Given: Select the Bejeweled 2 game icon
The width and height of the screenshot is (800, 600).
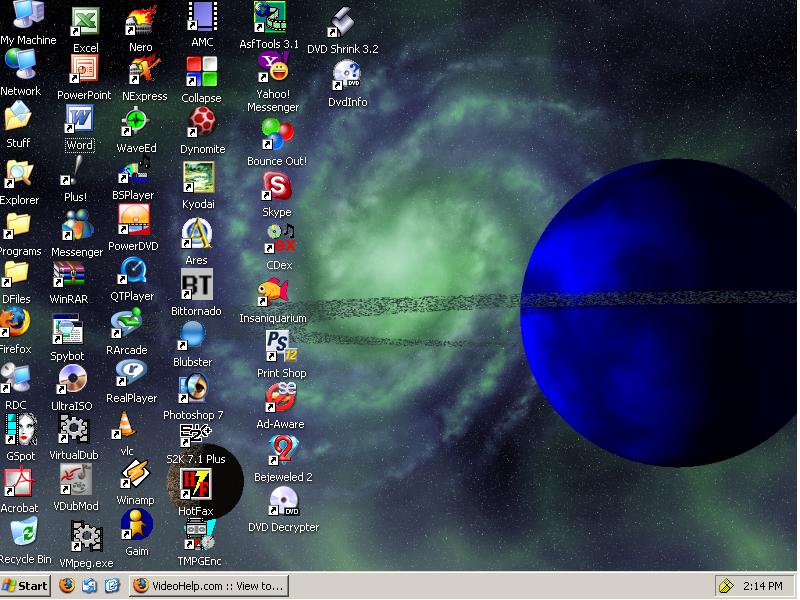Looking at the screenshot, I should click(283, 450).
